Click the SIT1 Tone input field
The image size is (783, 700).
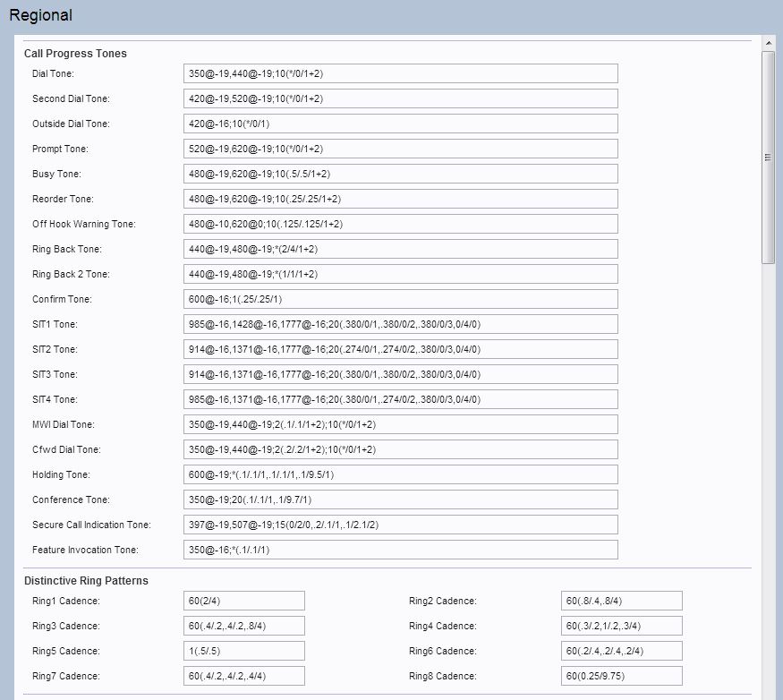(400, 324)
